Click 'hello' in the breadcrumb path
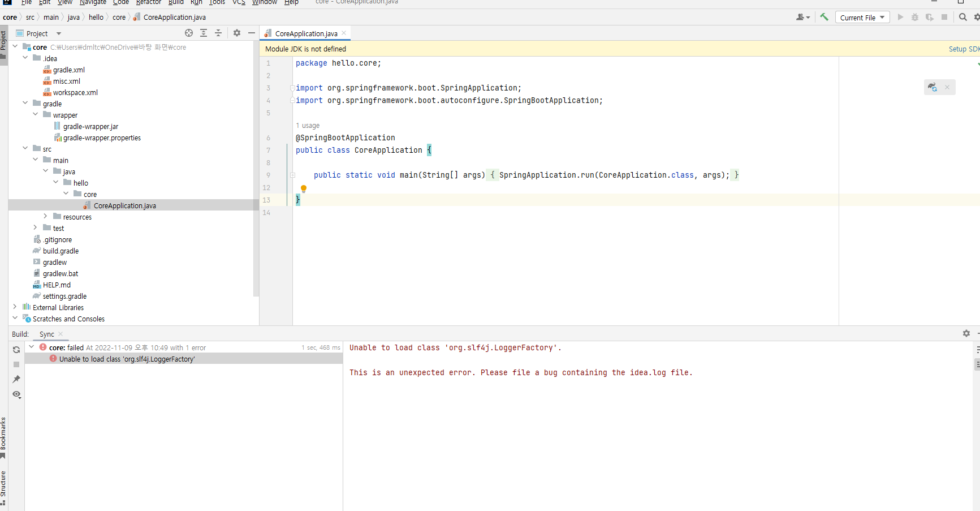 [96, 18]
